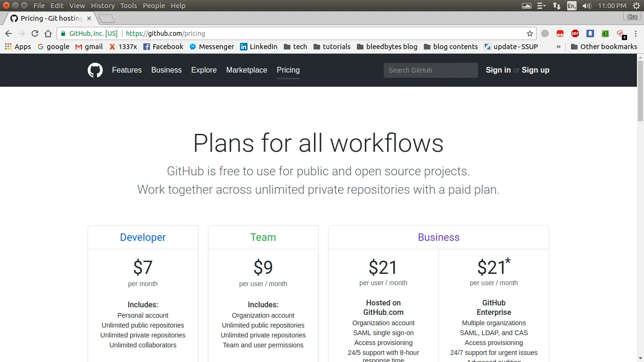Open the system volume indicator
The width and height of the screenshot is (644, 362).
click(586, 6)
